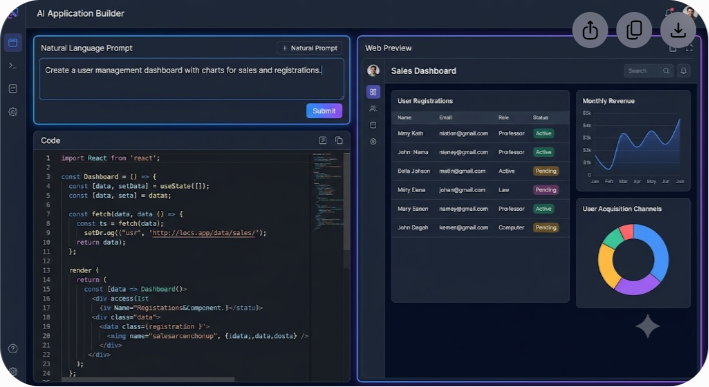Click the sparkle star icon in preview
709x387 pixels.
[x=648, y=326]
